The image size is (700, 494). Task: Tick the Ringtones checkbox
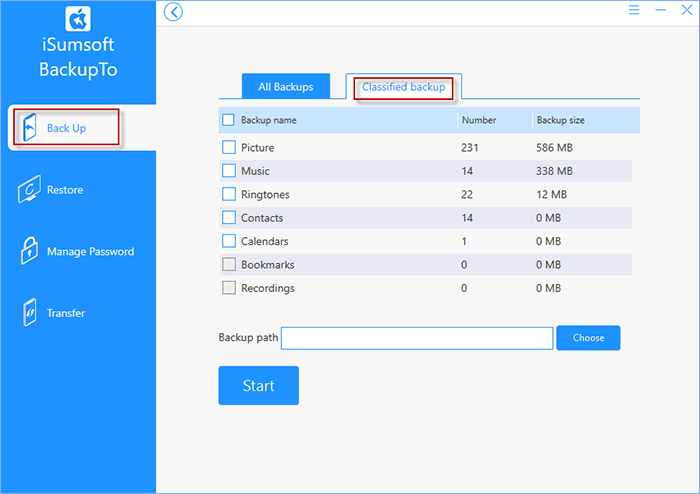pos(229,194)
